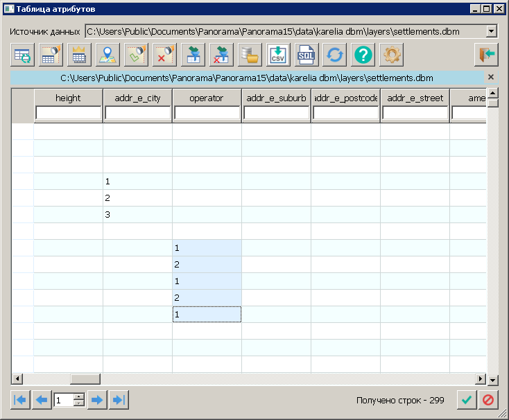Click the exit door icon in toolbar

click(486, 54)
